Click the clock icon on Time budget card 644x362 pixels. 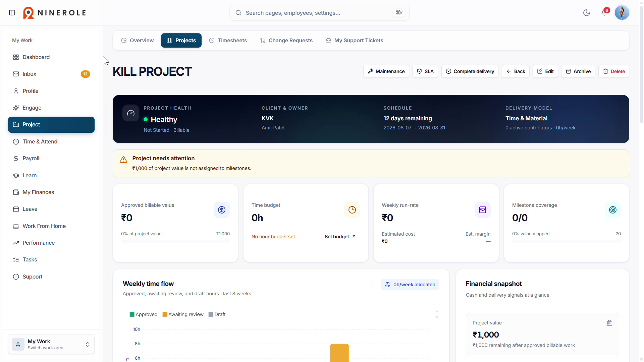[352, 210]
